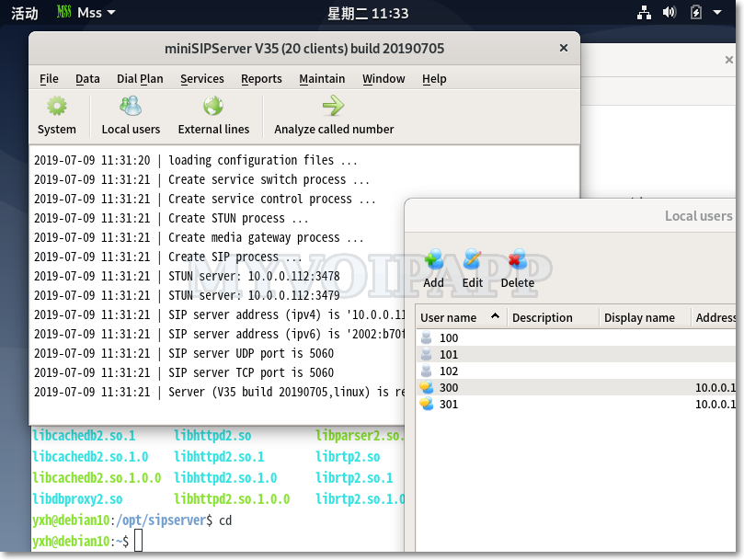The width and height of the screenshot is (744, 560).
Task: Select user 102's avatar icon
Action: tap(427, 371)
